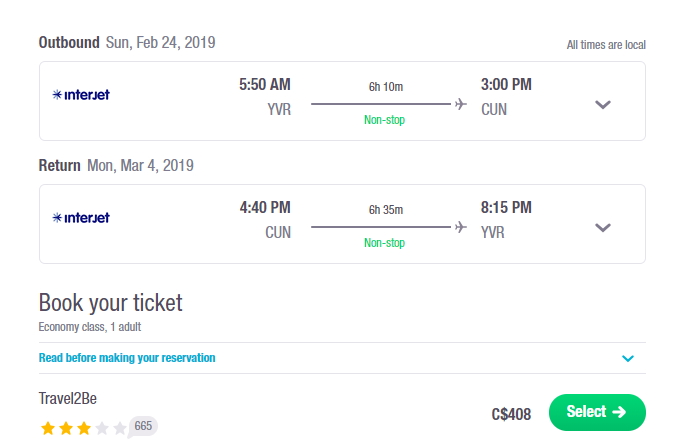Click the first gold rating star
The image size is (683, 448).
(47, 428)
